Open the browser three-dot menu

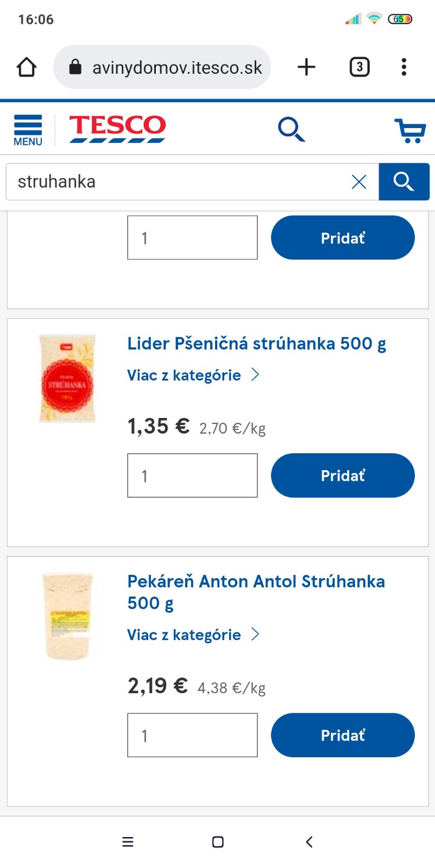(x=404, y=67)
